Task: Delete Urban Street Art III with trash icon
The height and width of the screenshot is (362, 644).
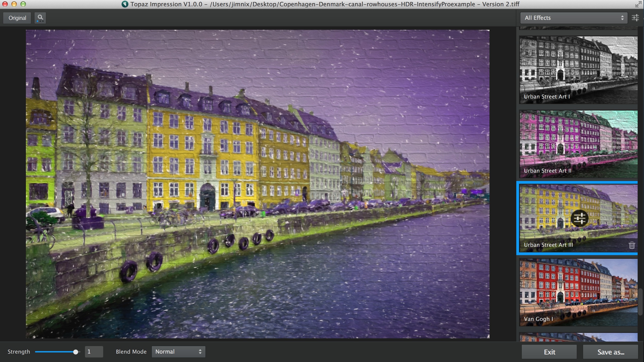Action: coord(632,245)
